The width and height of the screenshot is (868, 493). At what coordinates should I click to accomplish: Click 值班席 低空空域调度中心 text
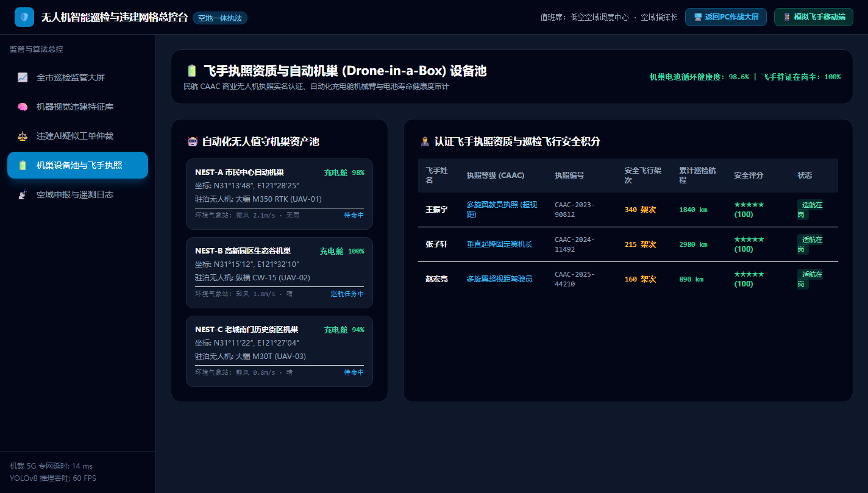tap(585, 17)
